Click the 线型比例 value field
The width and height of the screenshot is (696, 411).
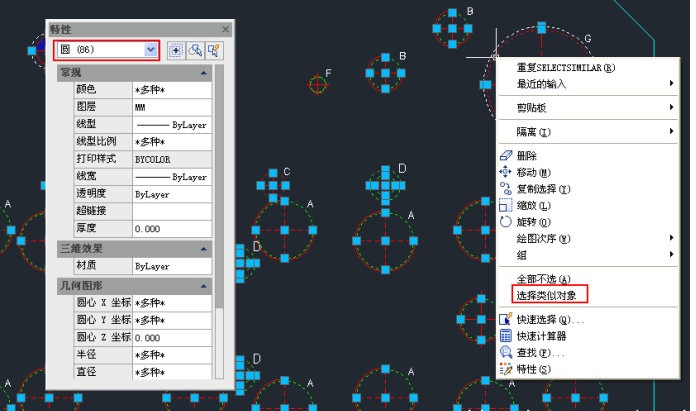[172, 142]
